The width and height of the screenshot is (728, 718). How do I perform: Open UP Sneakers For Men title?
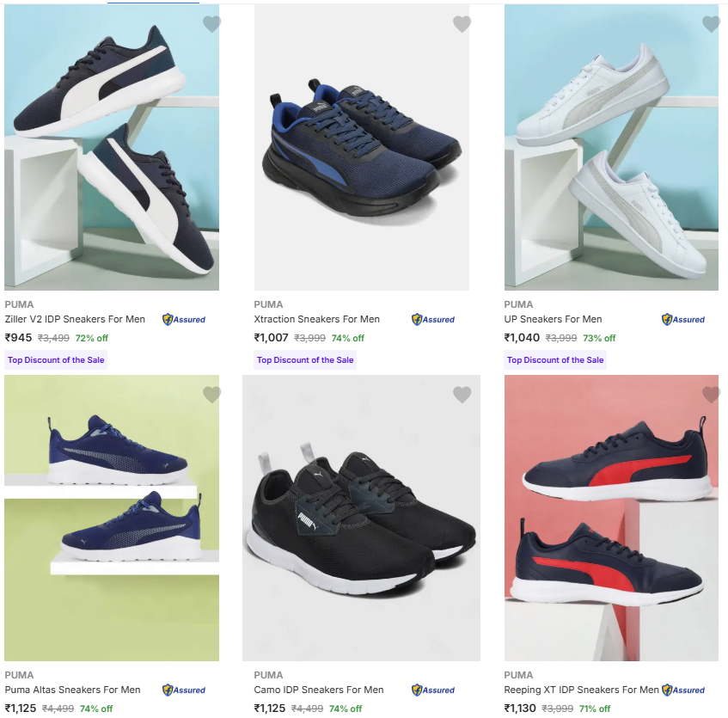(553, 319)
